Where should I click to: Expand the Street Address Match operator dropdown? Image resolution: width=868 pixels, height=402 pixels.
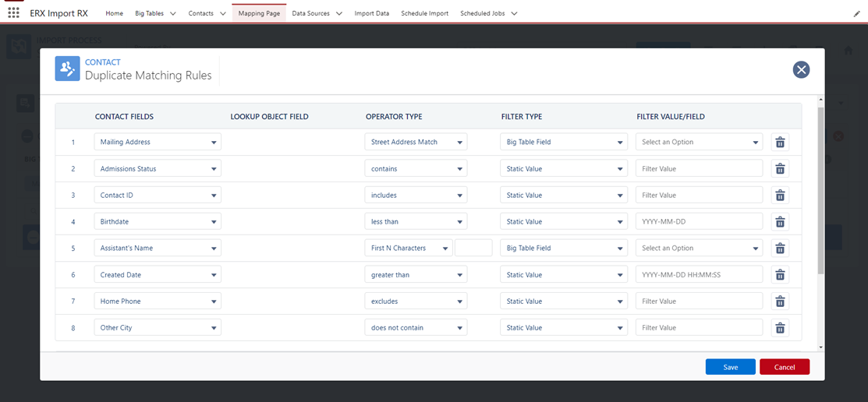tap(416, 142)
